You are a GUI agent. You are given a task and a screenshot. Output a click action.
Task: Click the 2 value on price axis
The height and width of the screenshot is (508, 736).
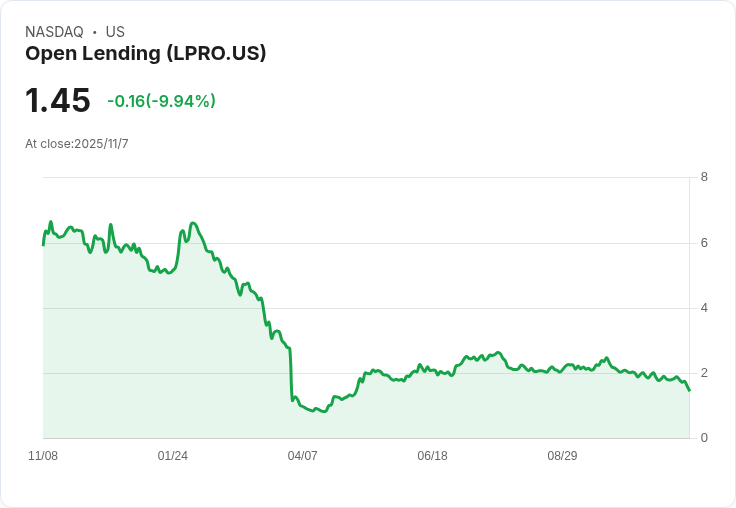coord(704,373)
